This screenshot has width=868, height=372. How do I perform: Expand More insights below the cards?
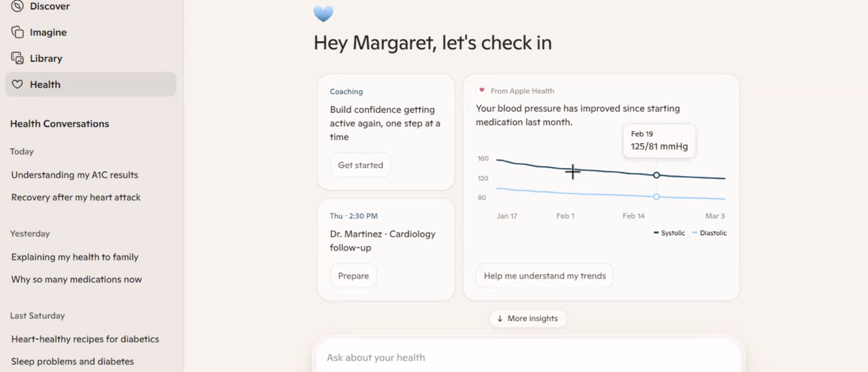[528, 318]
